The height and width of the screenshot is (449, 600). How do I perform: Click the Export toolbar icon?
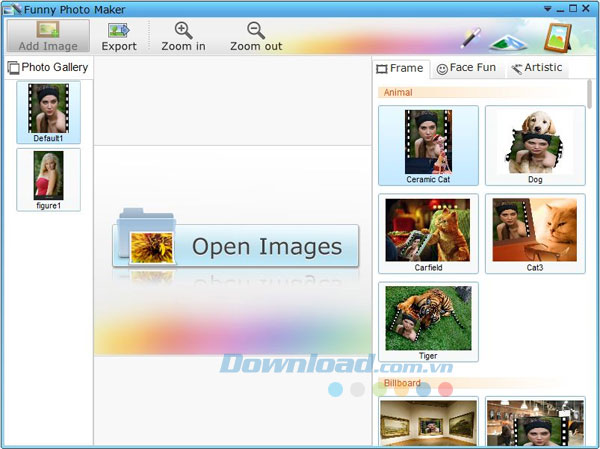pos(119,30)
